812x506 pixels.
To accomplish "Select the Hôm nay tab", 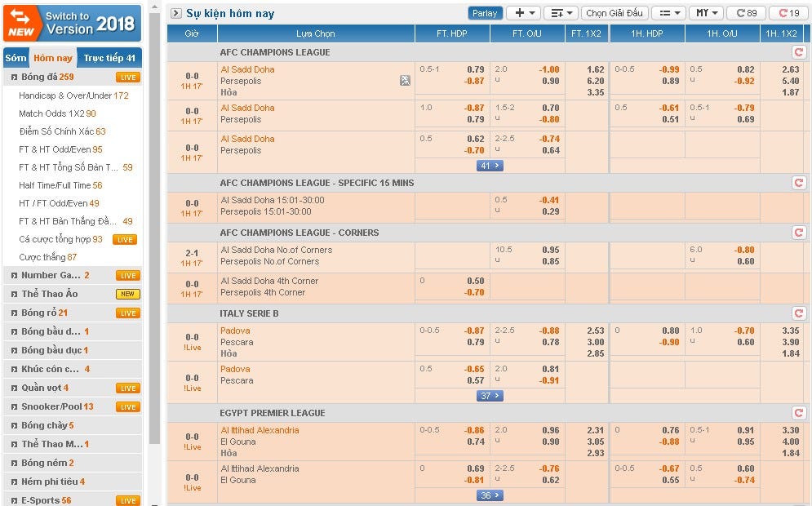I will tap(53, 58).
